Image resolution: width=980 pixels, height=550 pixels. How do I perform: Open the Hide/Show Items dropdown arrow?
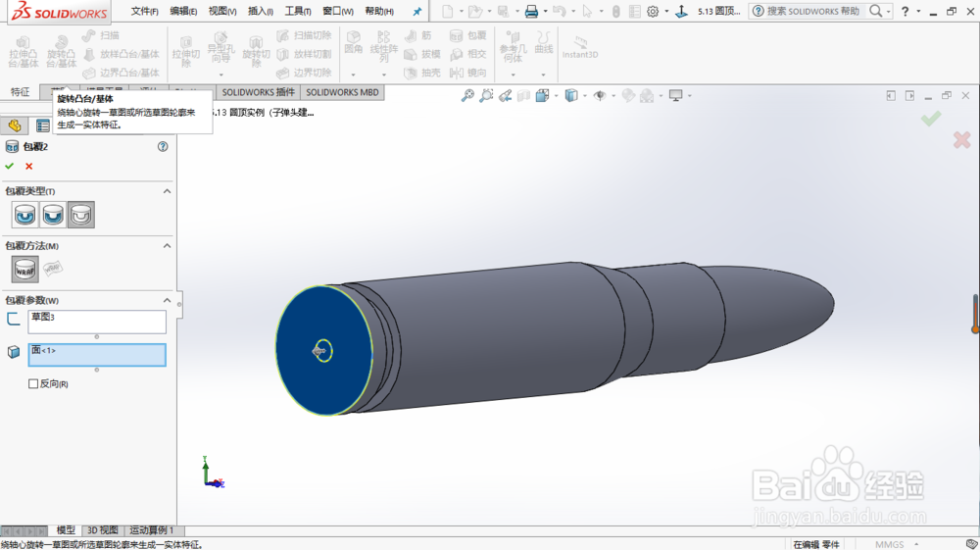tap(613, 96)
